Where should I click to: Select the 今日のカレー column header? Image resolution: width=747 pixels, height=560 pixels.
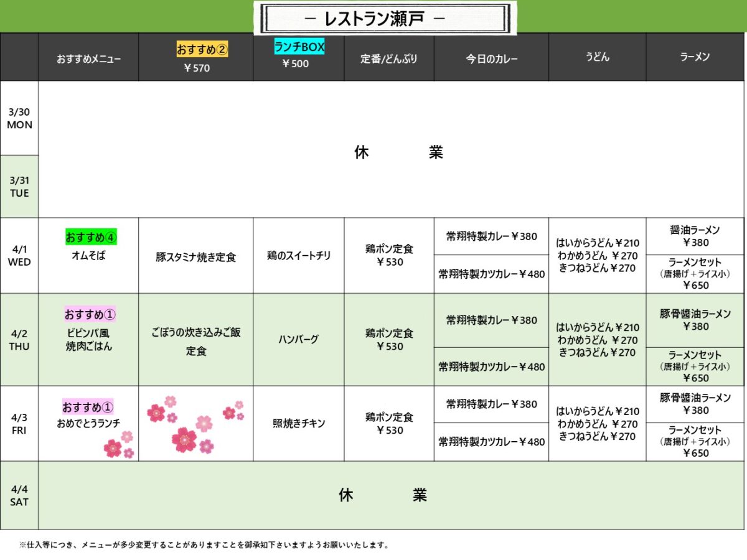pyautogui.click(x=491, y=58)
